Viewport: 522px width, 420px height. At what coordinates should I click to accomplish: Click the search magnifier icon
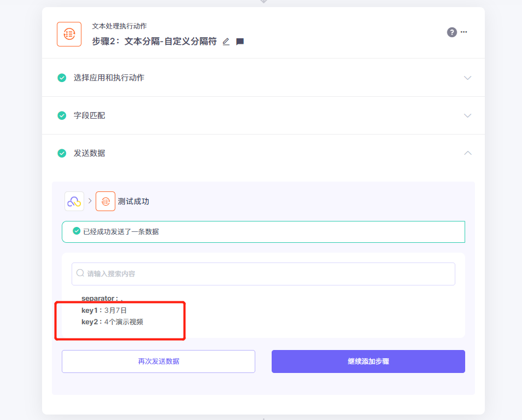(80, 273)
